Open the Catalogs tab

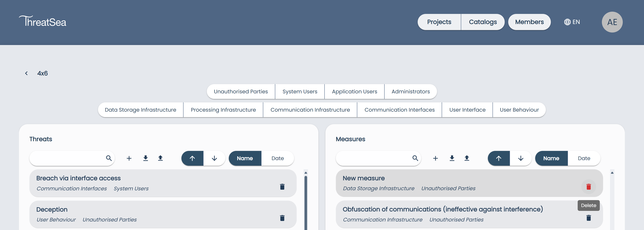[x=483, y=22]
